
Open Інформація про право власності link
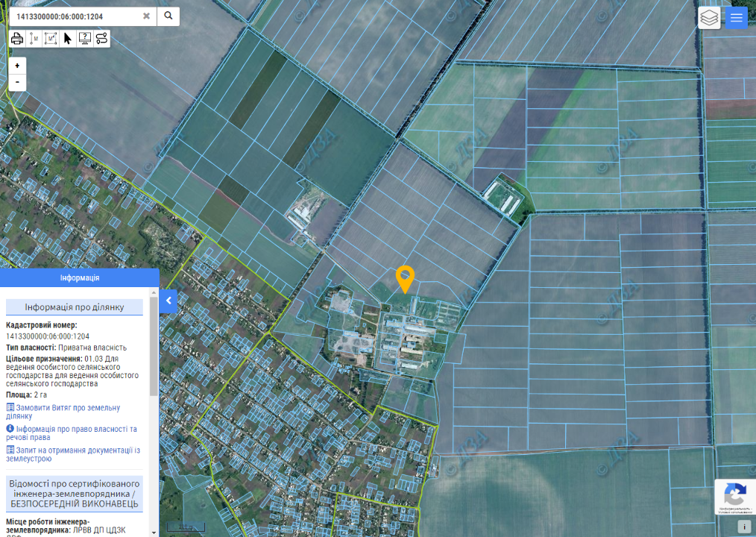click(x=72, y=433)
